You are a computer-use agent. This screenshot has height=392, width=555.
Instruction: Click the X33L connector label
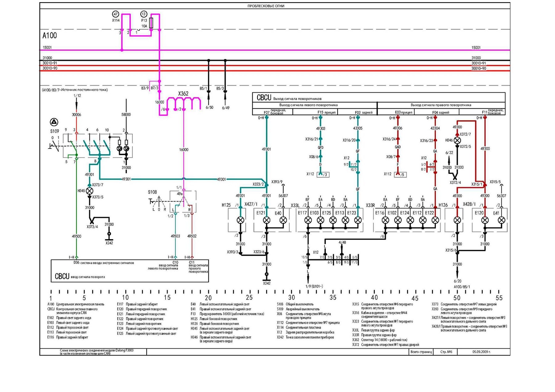click(295, 206)
